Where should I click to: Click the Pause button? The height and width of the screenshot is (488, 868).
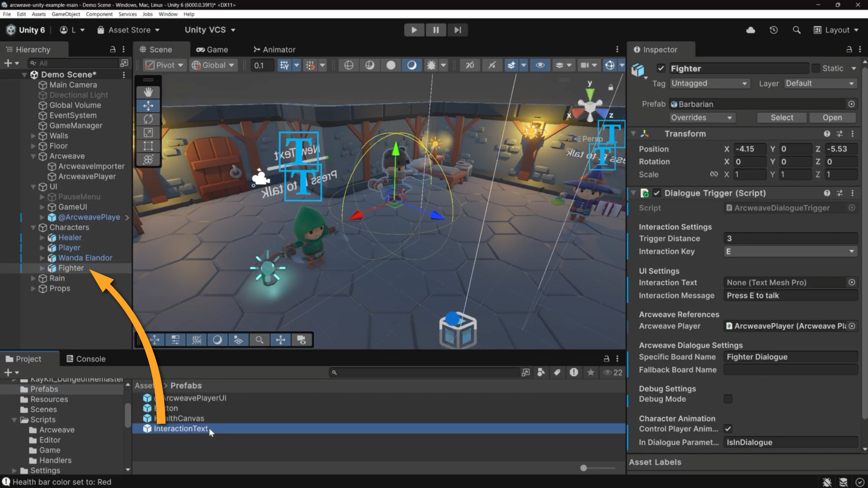point(436,30)
